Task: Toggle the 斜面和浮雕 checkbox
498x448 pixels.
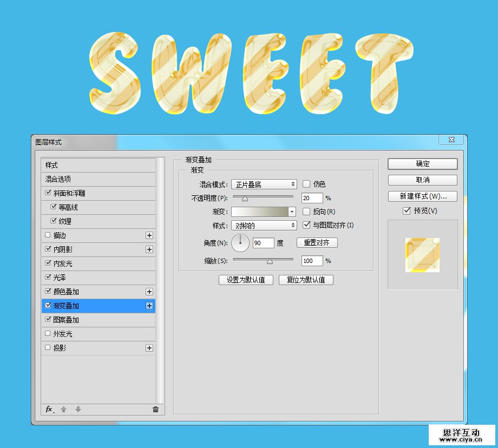Action: [x=48, y=193]
